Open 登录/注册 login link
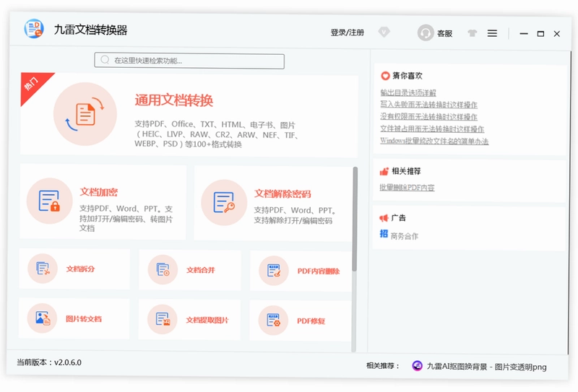 click(347, 32)
